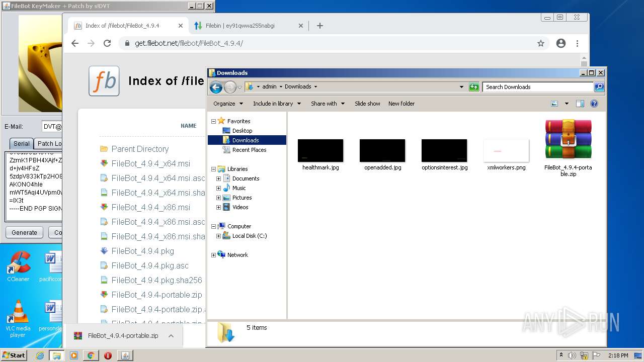Image resolution: width=644 pixels, height=362 pixels.
Task: Open the view options dropdown arrow in Explorer
Action: [567, 104]
